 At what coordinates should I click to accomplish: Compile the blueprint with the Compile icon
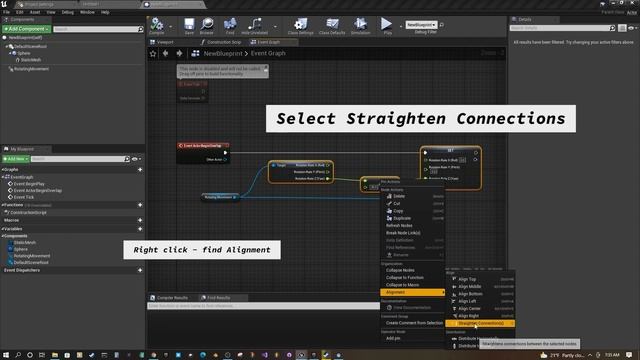[157, 26]
